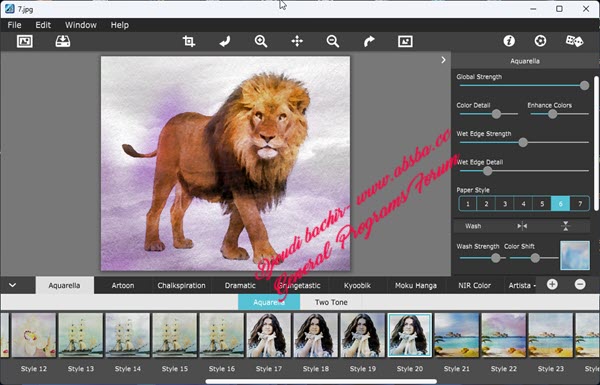Select the Two Tone sub-tab
The width and height of the screenshot is (600, 385).
[x=331, y=302]
